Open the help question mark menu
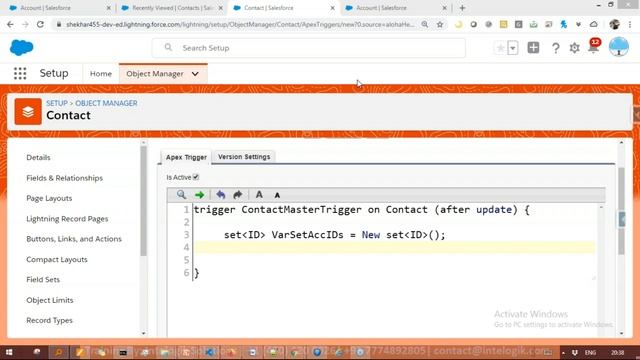Screen dimensions: 640x360 (x=556, y=48)
